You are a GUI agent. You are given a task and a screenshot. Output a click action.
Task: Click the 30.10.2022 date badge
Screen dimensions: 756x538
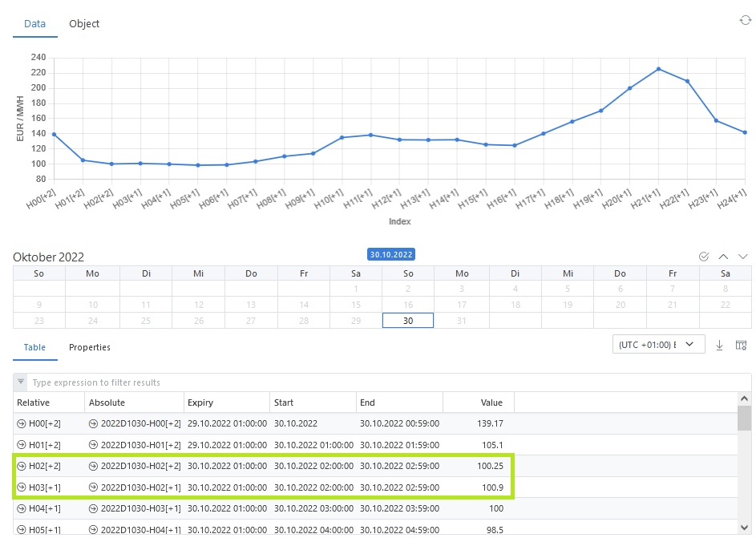coord(391,254)
